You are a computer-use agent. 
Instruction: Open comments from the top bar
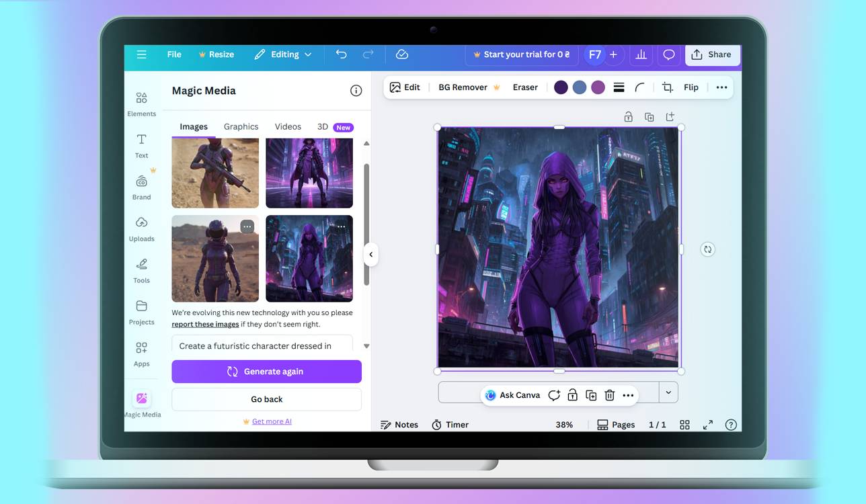(x=668, y=54)
